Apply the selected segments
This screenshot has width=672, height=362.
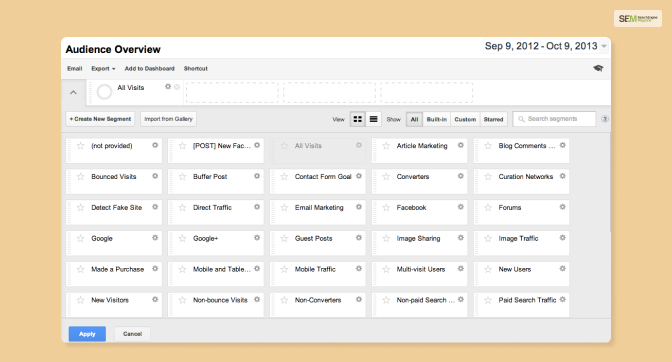[x=87, y=334]
